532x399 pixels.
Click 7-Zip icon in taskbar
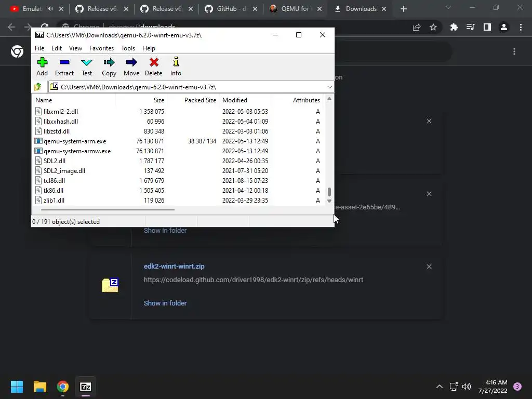[x=86, y=387]
